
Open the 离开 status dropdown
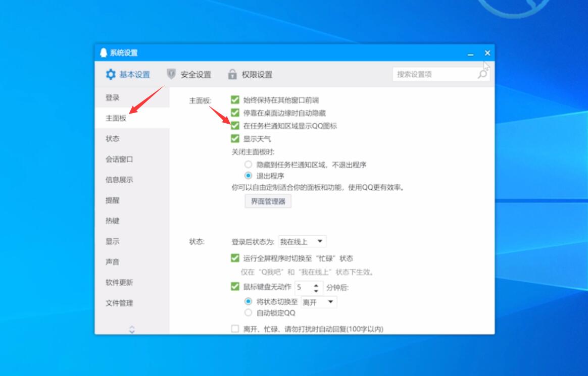[x=319, y=302]
